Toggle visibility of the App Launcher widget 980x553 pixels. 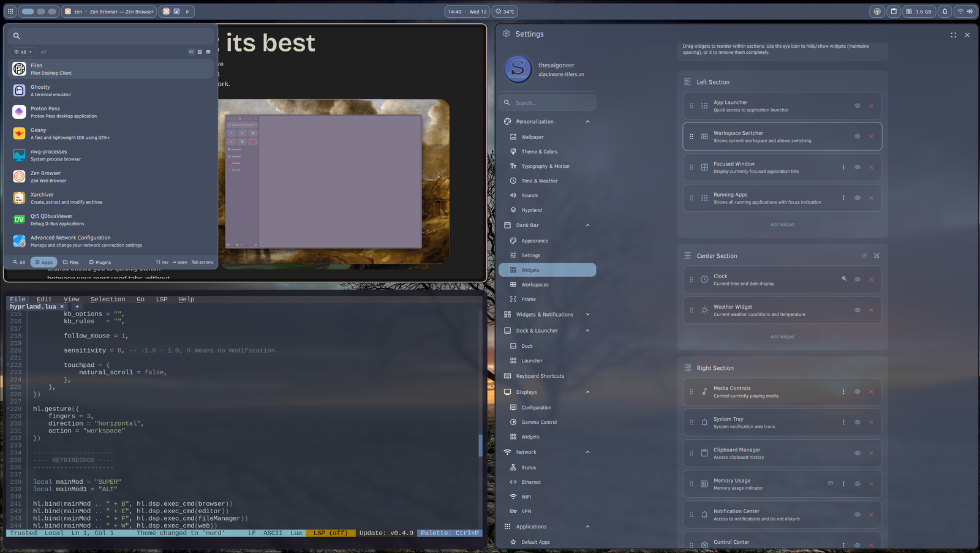[858, 106]
